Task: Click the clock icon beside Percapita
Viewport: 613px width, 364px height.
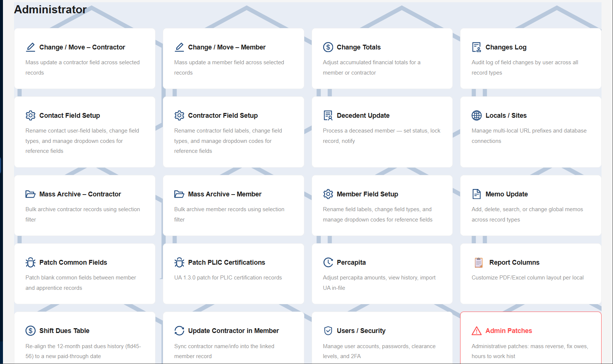Action: pyautogui.click(x=328, y=262)
